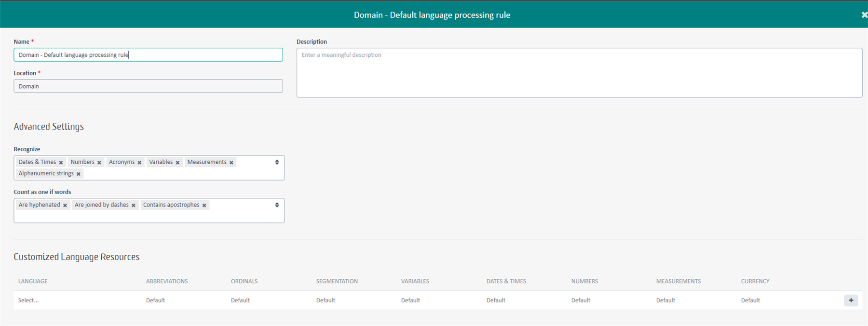Click the Location field
The image size is (868, 326).
pyautogui.click(x=148, y=86)
